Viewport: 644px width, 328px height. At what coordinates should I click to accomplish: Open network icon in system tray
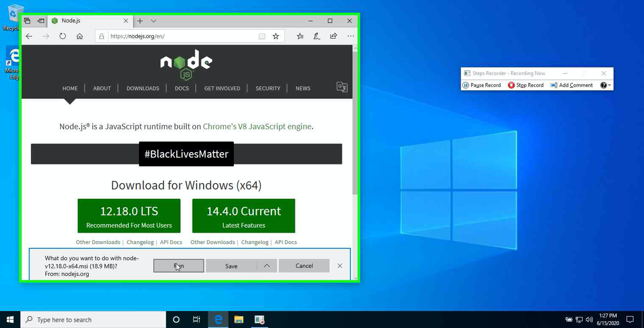(x=579, y=320)
